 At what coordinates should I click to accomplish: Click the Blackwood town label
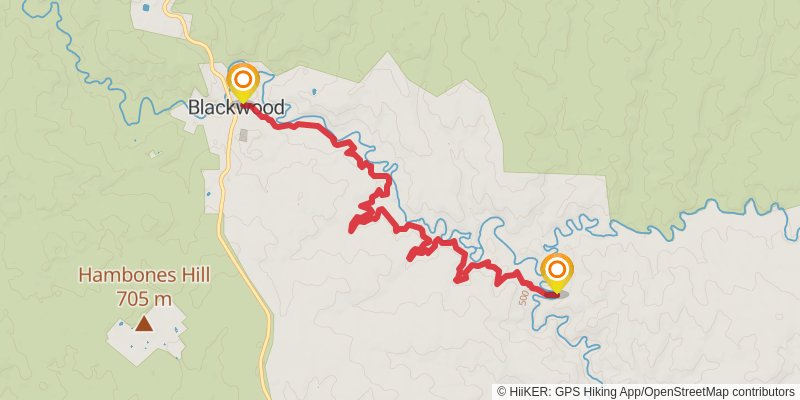coord(236,108)
